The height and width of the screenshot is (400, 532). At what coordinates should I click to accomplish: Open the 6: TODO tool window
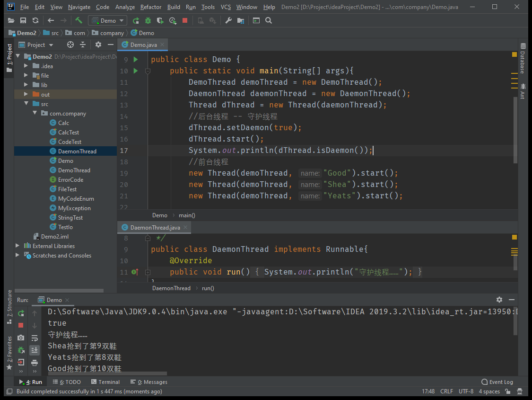[x=67, y=382]
